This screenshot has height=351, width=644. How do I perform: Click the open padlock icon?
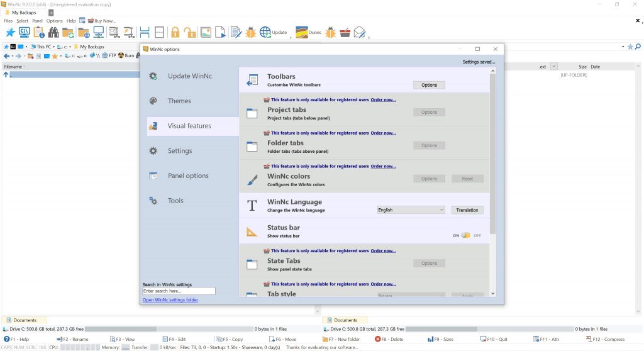pos(190,32)
